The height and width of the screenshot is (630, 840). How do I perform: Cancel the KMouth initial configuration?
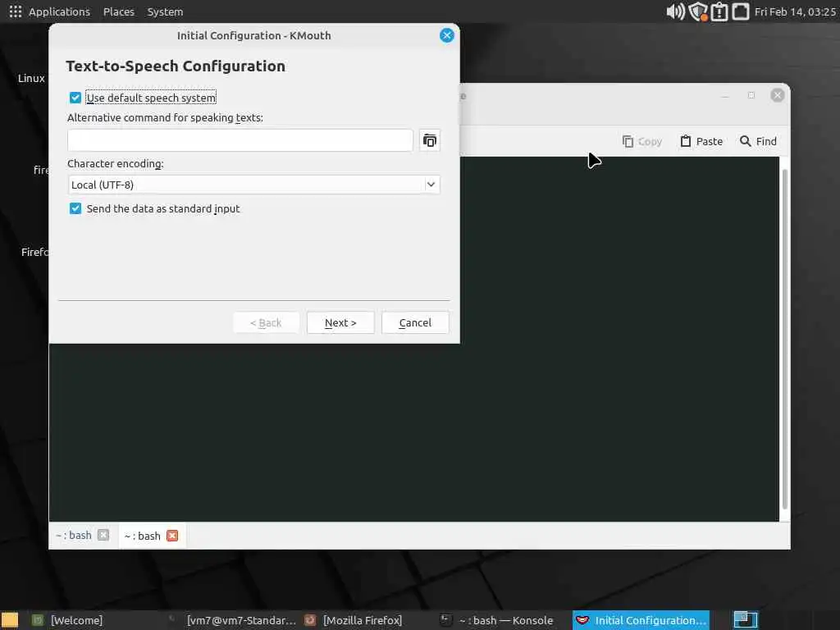pos(415,322)
